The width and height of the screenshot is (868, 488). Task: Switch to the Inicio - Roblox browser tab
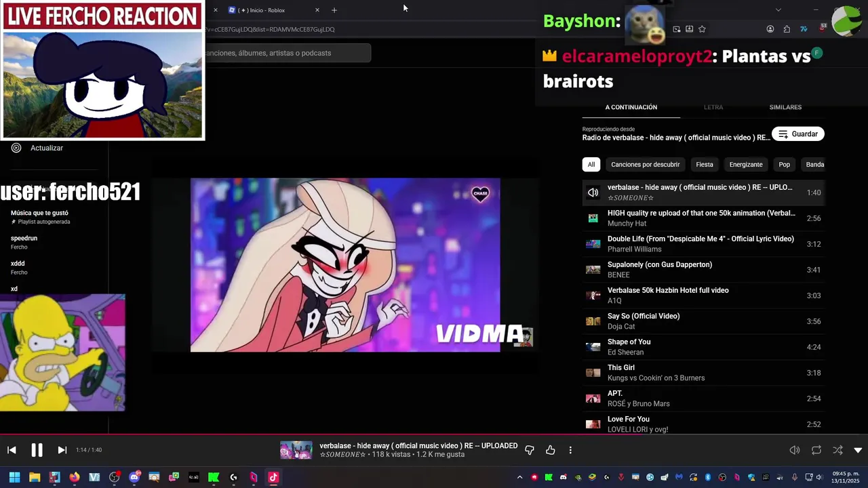click(x=267, y=10)
